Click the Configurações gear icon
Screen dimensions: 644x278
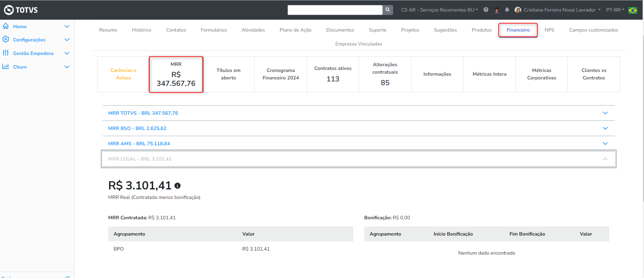(x=6, y=39)
